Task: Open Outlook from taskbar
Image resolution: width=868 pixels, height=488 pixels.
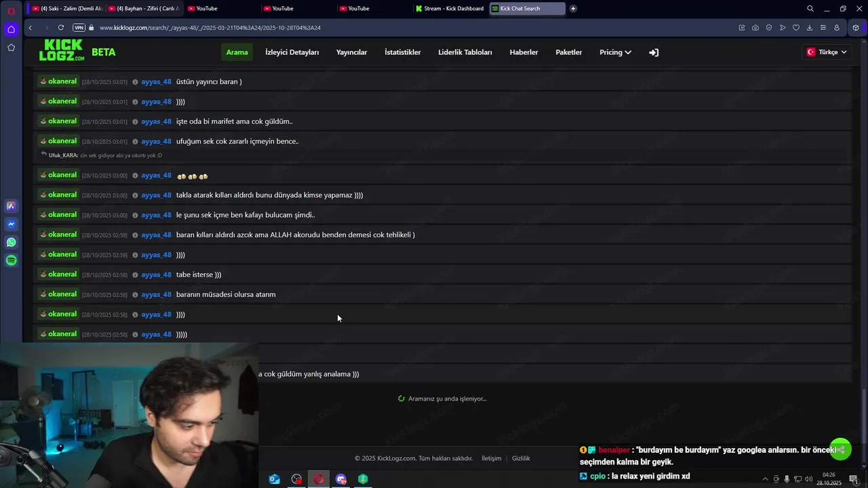Action: tap(274, 479)
